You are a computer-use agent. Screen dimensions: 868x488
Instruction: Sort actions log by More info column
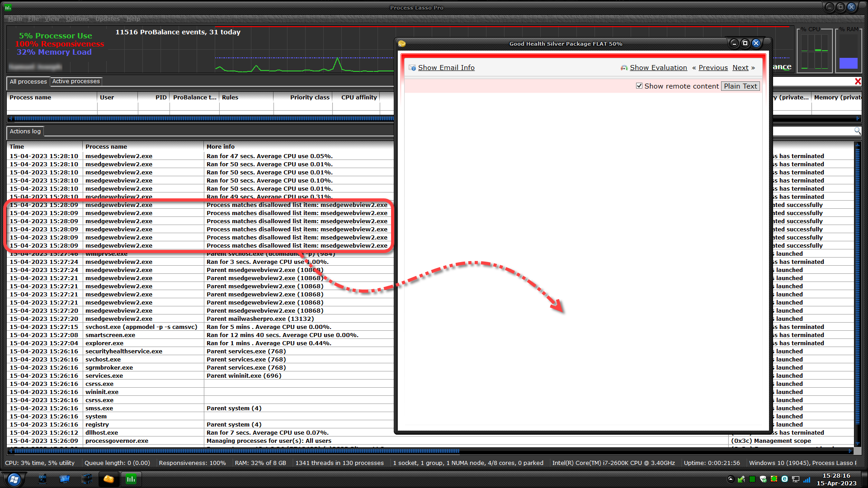tap(298, 146)
